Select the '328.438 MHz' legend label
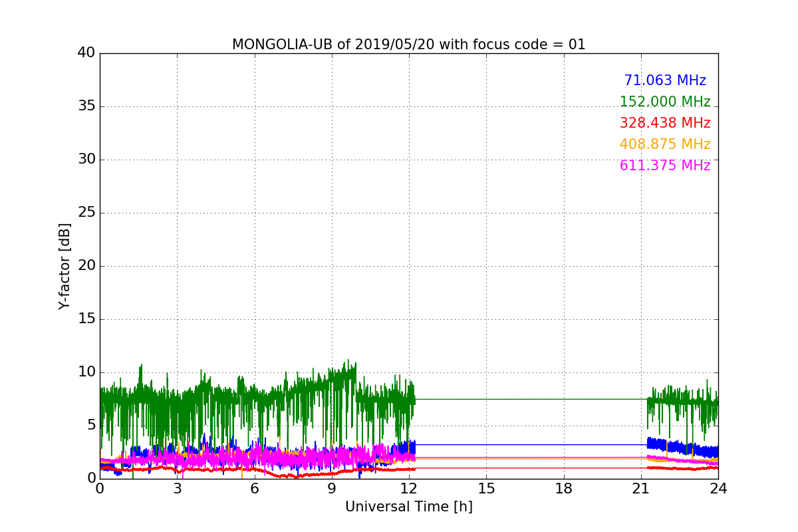 tap(665, 123)
